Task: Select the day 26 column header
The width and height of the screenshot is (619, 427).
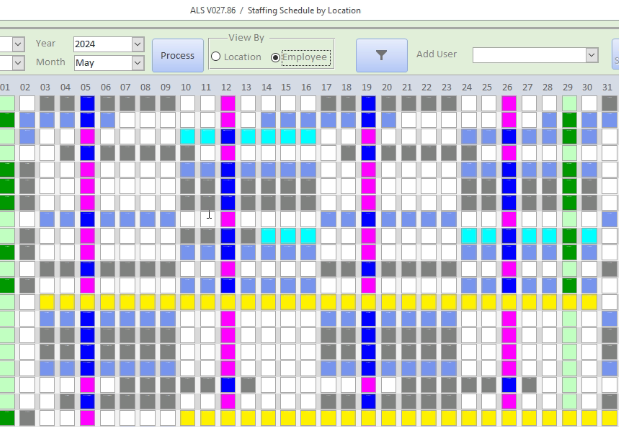Action: click(508, 87)
